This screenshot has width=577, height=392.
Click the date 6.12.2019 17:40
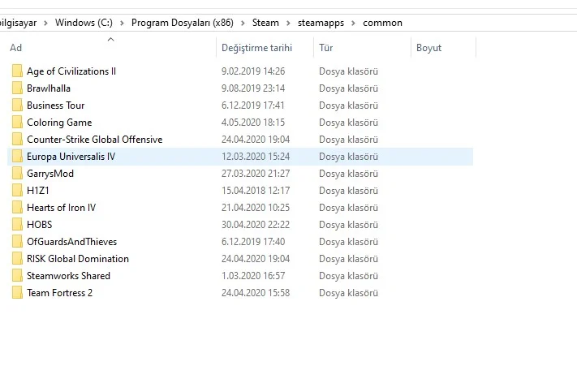253,242
